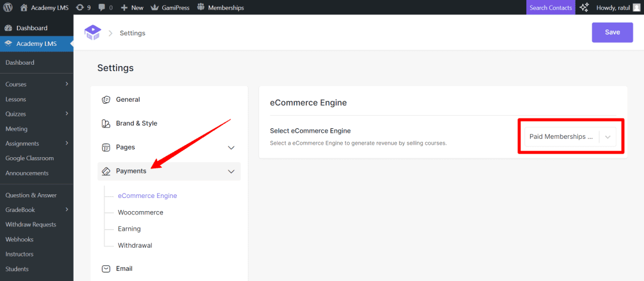Expand the Courses submenu arrow
This screenshot has width=644, height=281.
point(67,84)
